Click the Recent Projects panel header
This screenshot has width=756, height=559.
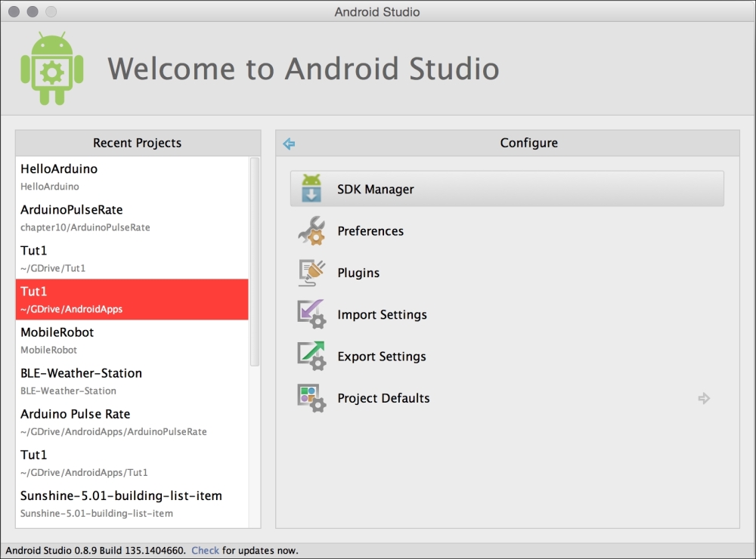click(x=138, y=143)
